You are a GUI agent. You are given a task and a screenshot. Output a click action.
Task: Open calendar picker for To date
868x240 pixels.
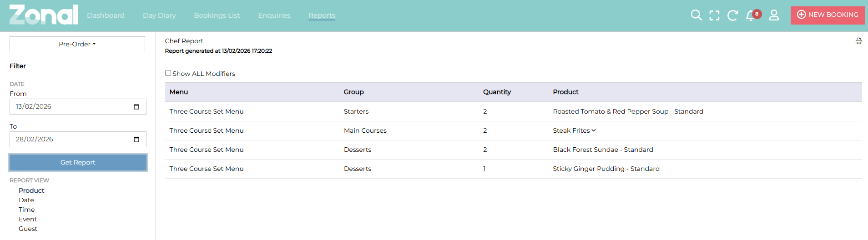[x=136, y=140]
